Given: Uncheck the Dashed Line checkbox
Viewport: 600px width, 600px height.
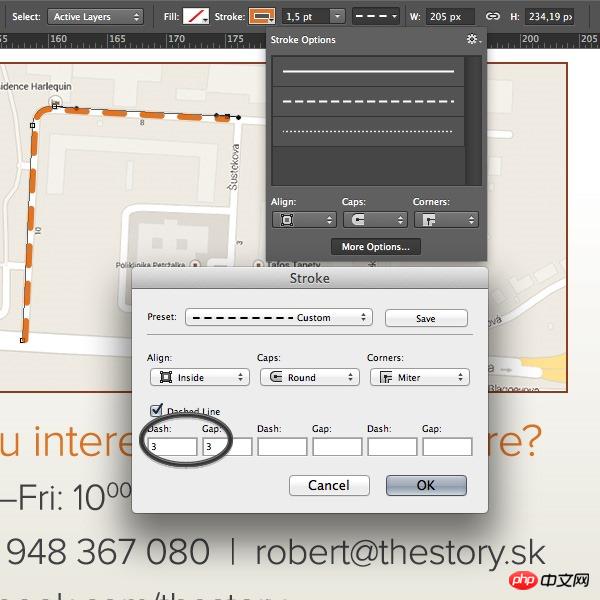Looking at the screenshot, I should pyautogui.click(x=156, y=410).
